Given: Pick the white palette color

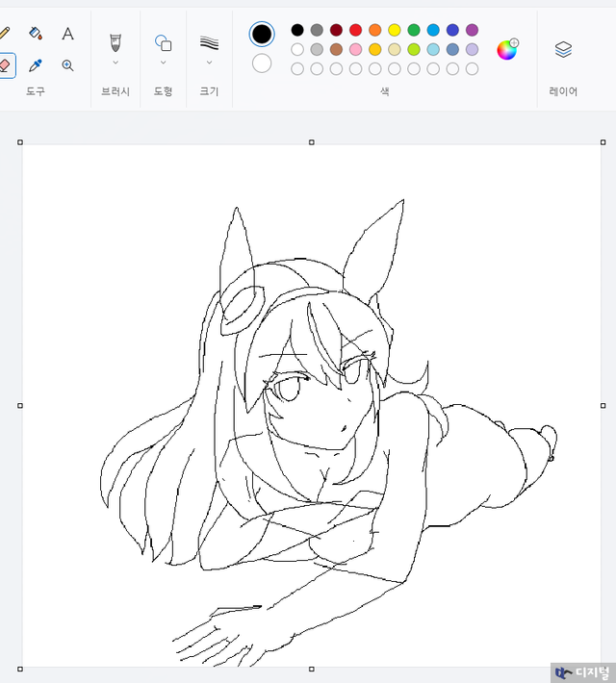Looking at the screenshot, I should [297, 49].
